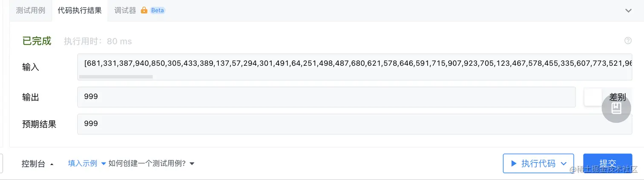Select the 代码执行结果 tab
This screenshot has height=180, width=644.
[80, 11]
